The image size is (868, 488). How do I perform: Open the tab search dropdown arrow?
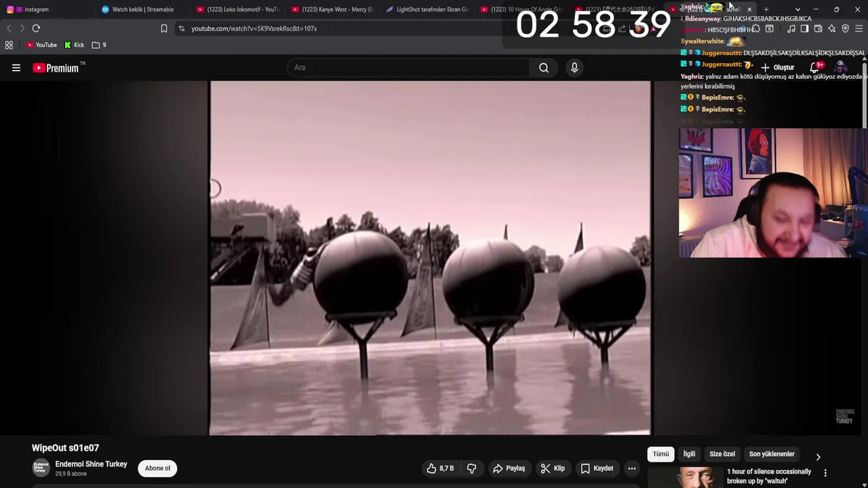(797, 9)
